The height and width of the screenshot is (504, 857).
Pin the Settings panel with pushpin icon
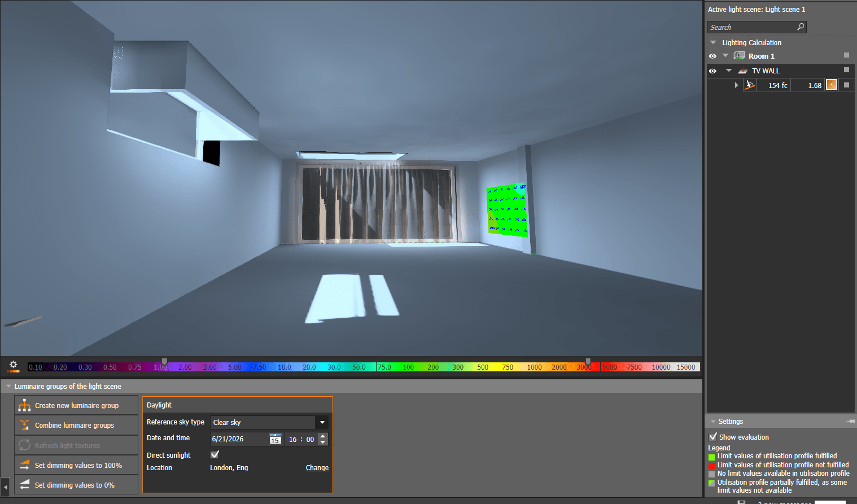850,422
